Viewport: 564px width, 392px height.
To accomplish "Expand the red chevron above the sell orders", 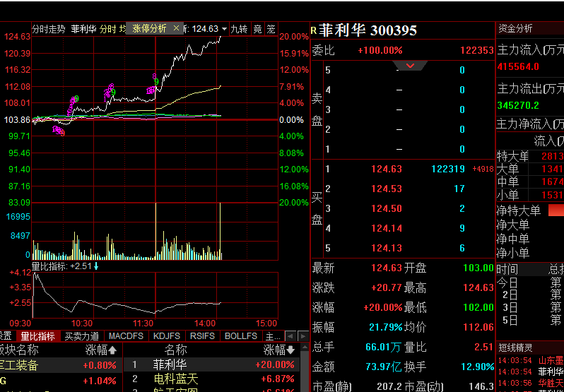I will point(410,66).
